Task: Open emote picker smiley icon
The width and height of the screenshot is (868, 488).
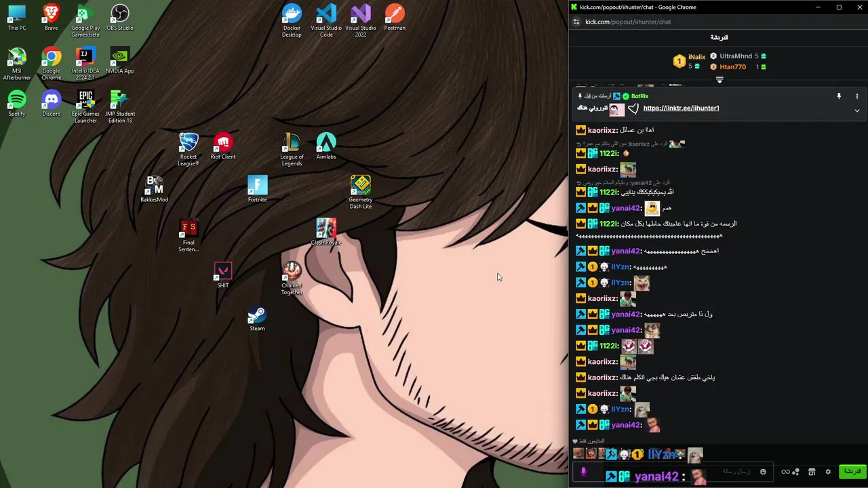Action: point(763,472)
